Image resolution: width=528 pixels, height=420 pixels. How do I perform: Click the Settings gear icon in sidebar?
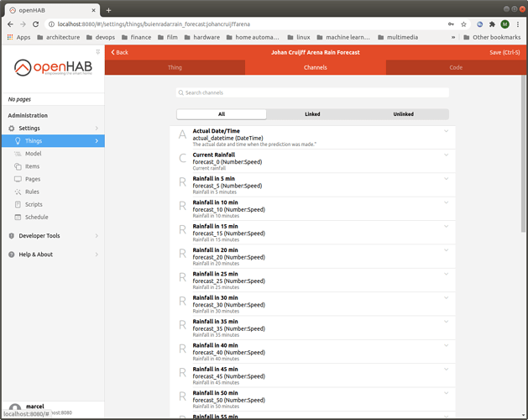pyautogui.click(x=12, y=128)
